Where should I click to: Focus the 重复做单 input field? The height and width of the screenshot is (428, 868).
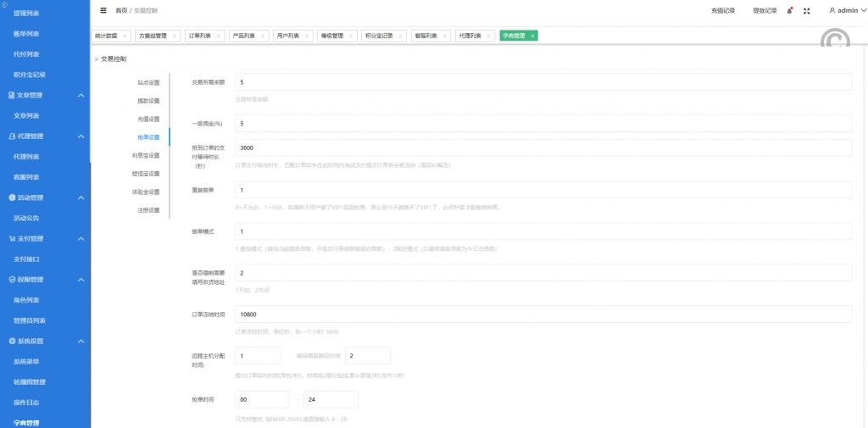point(543,190)
